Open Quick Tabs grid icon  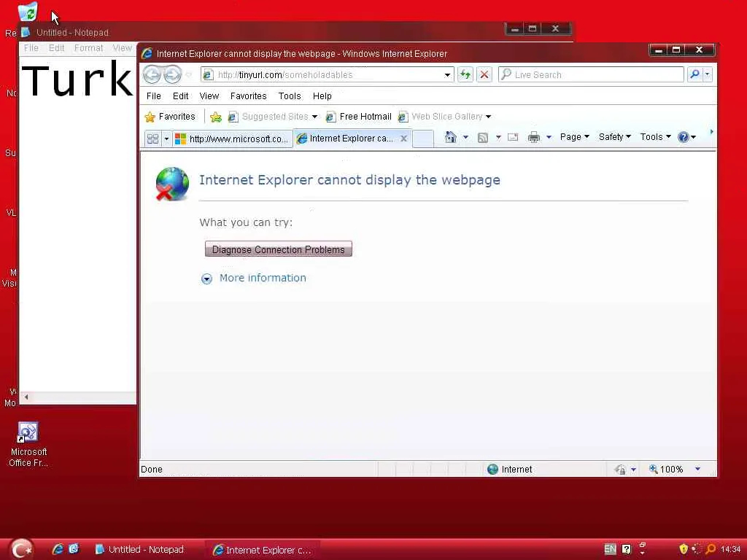pyautogui.click(x=152, y=139)
